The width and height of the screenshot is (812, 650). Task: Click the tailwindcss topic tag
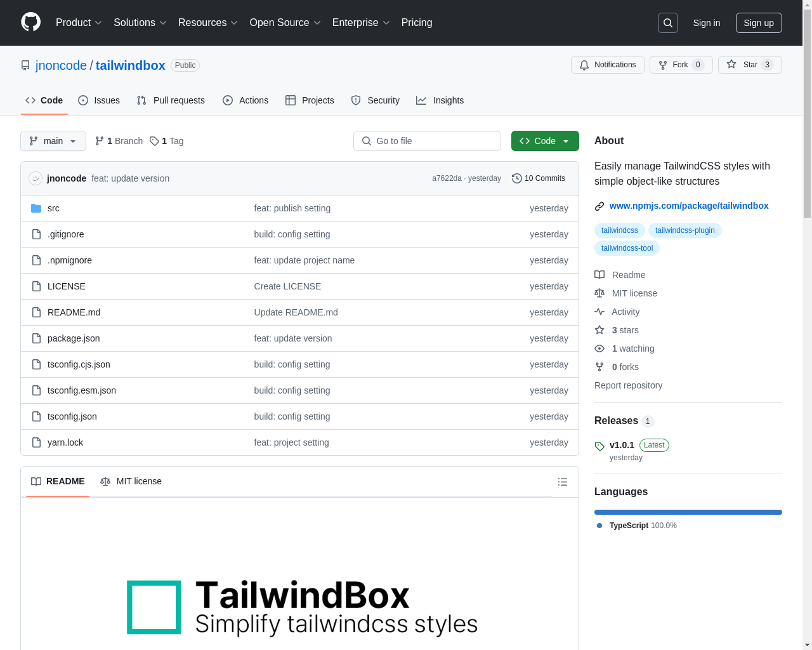coord(620,230)
